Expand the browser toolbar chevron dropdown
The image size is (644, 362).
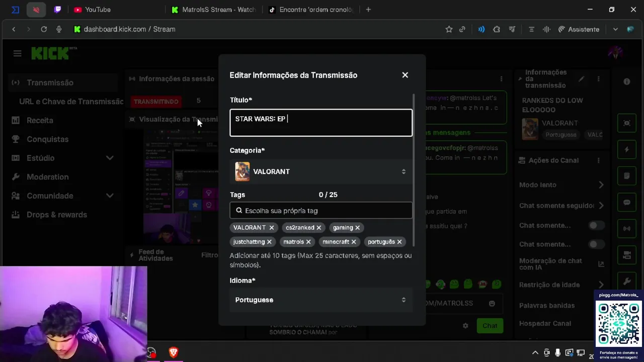(615, 29)
